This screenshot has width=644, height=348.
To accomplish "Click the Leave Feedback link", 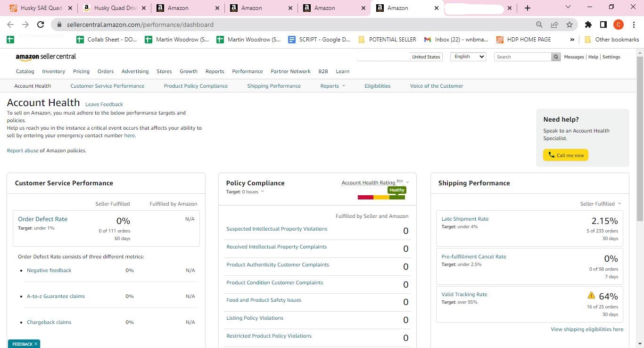I will pyautogui.click(x=104, y=104).
